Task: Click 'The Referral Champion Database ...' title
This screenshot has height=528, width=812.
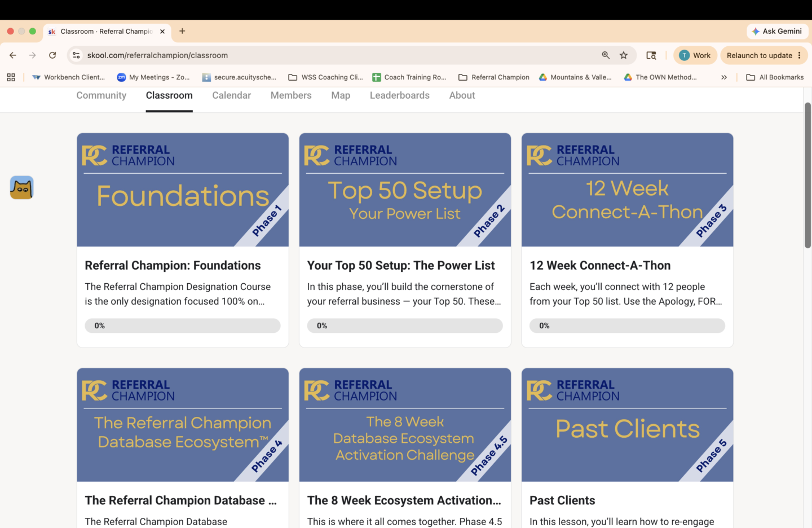Action: click(x=181, y=500)
